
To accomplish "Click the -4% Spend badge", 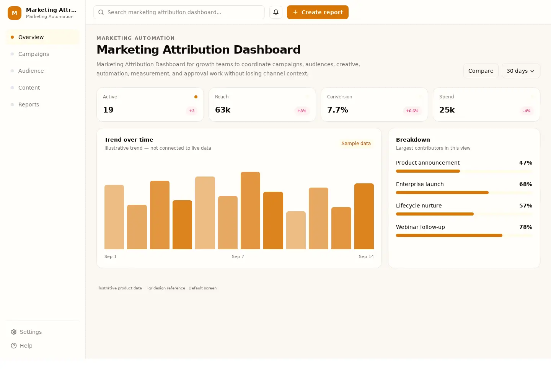I will [x=527, y=111].
